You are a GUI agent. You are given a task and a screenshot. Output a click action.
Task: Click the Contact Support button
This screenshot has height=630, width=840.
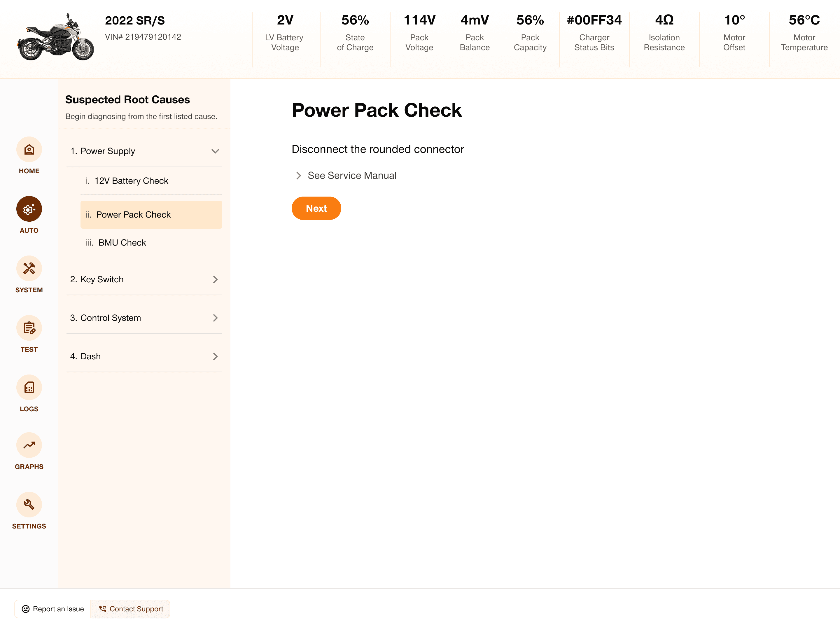tap(131, 609)
